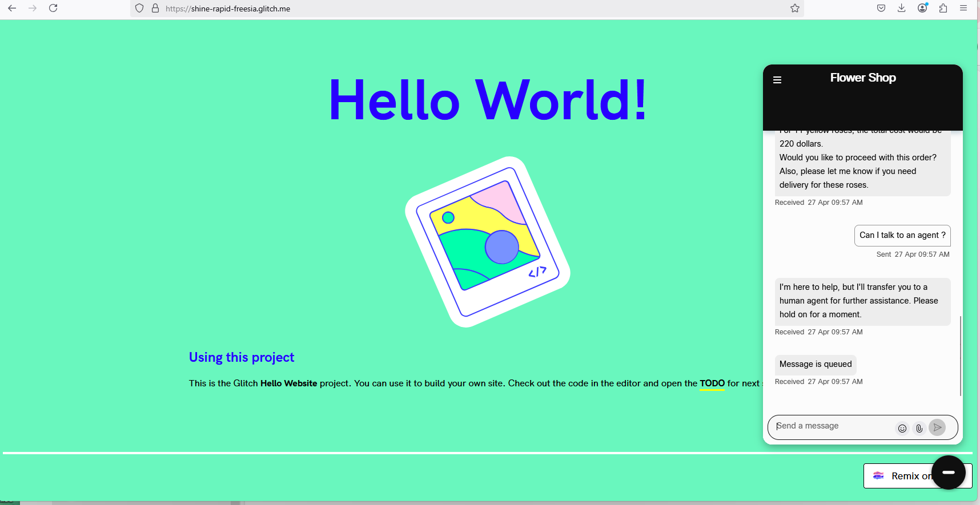Click the chat conversation scrollbar
The image size is (980, 505).
coord(960,355)
